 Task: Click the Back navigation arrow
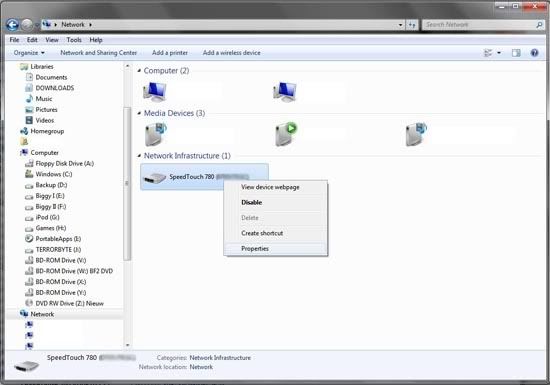(13, 25)
